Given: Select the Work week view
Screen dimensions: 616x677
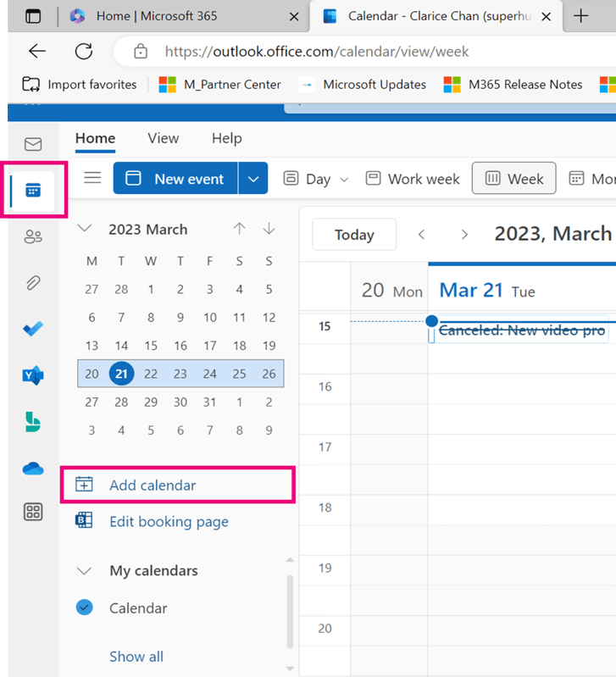Looking at the screenshot, I should (413, 179).
